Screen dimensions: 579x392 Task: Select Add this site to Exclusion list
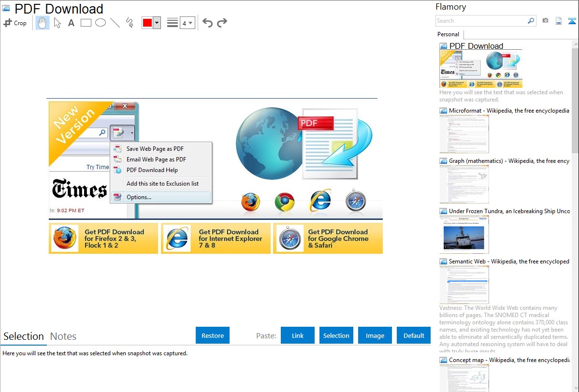point(161,184)
